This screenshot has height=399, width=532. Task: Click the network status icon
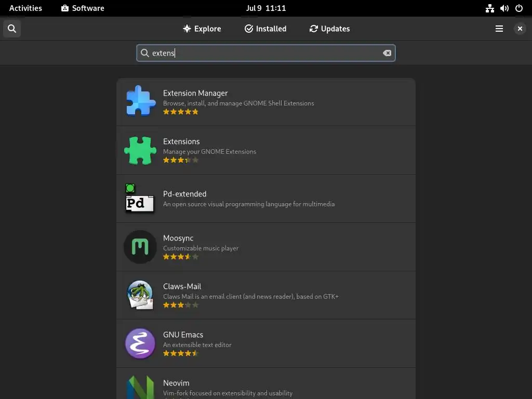click(x=489, y=8)
